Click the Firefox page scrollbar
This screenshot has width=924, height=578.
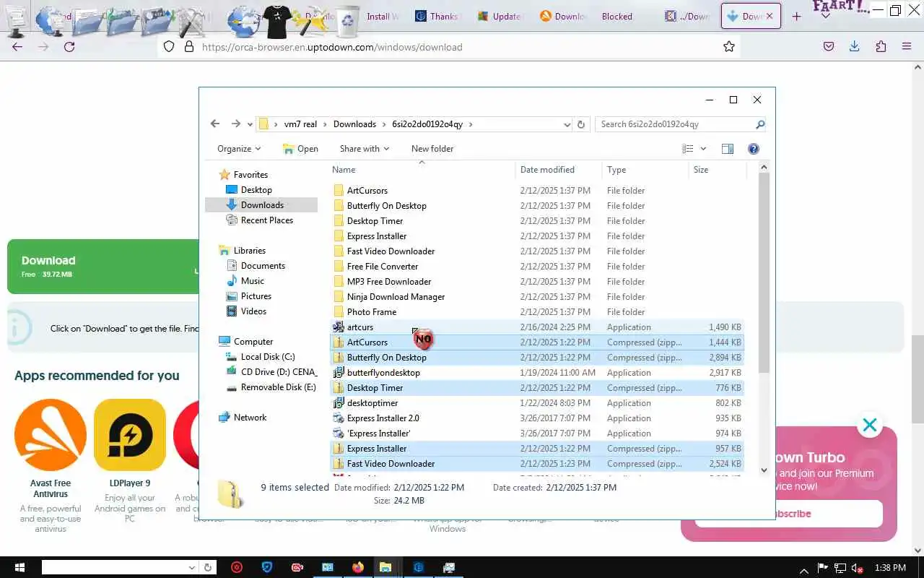(918, 379)
